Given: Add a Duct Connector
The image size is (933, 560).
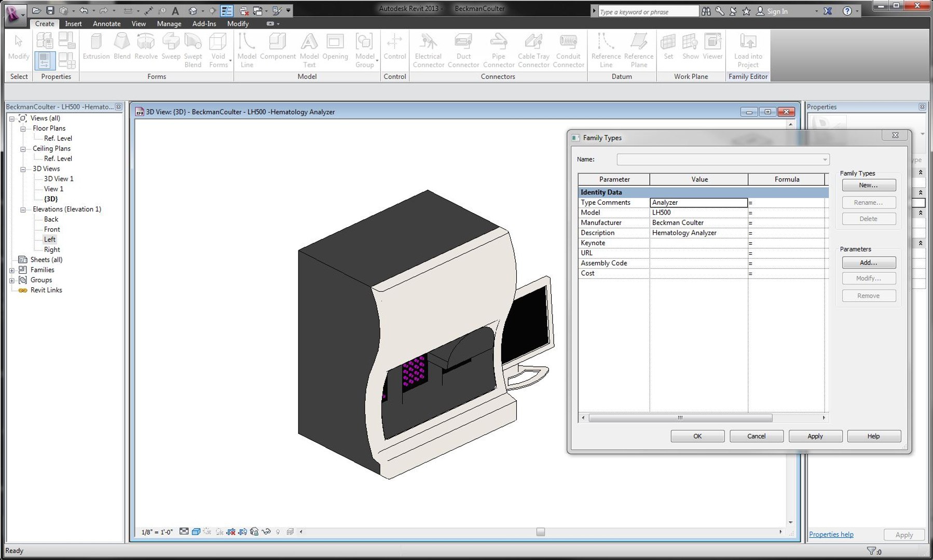Looking at the screenshot, I should (x=463, y=50).
